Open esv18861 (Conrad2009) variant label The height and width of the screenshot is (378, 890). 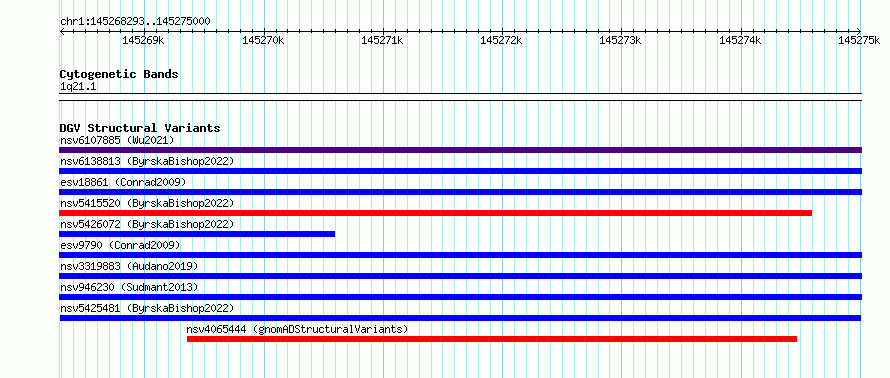(123, 182)
